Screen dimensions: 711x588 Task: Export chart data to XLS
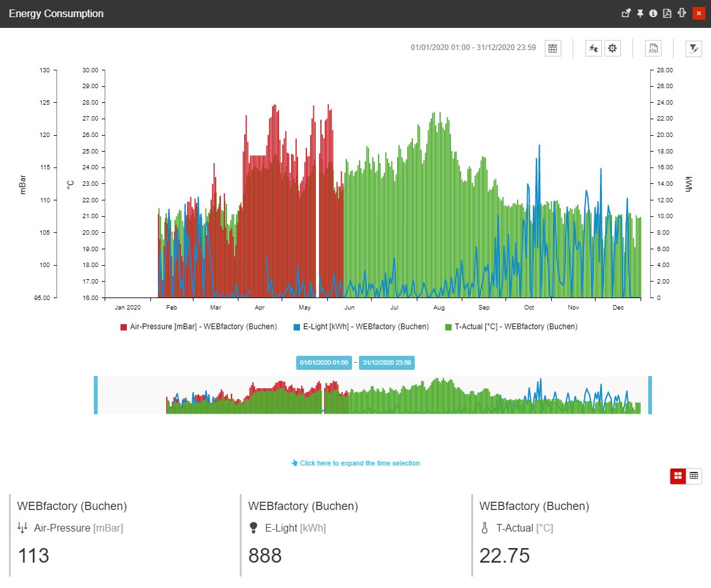[x=653, y=48]
